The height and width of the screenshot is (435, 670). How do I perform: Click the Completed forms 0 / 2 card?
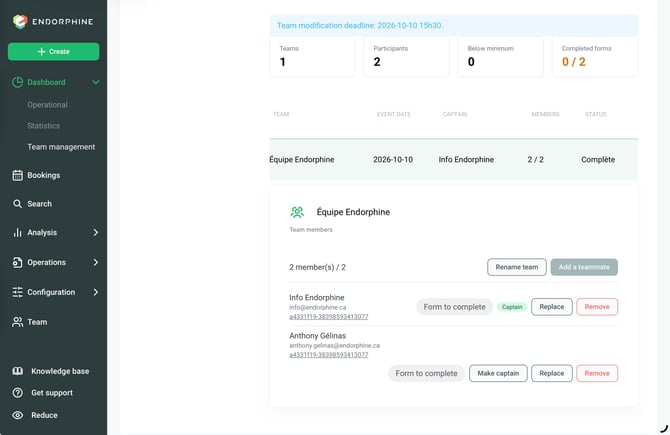595,57
